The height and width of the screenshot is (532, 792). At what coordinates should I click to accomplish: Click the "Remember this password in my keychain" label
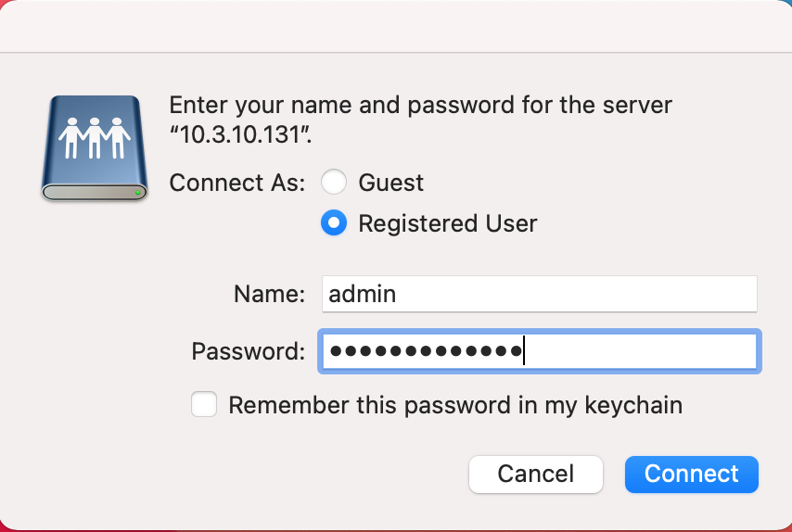455,405
